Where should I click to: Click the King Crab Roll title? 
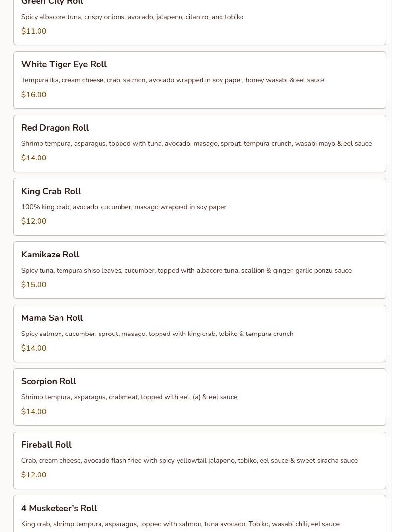(51, 191)
